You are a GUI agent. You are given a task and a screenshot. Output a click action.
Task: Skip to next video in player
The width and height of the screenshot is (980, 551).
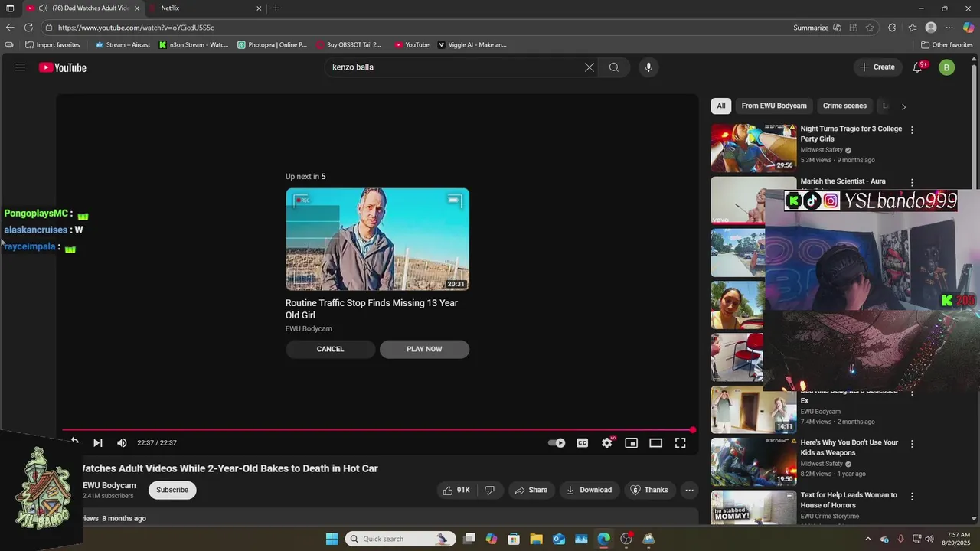(x=97, y=442)
